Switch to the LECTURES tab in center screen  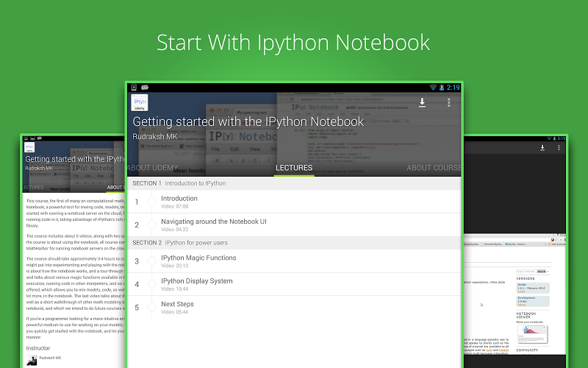pyautogui.click(x=294, y=168)
